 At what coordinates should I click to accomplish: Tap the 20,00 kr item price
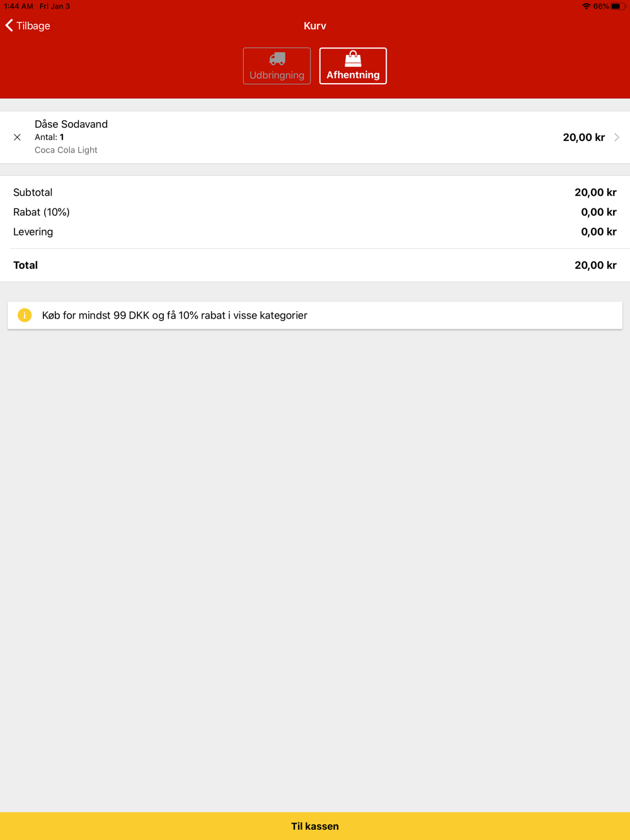(x=583, y=137)
